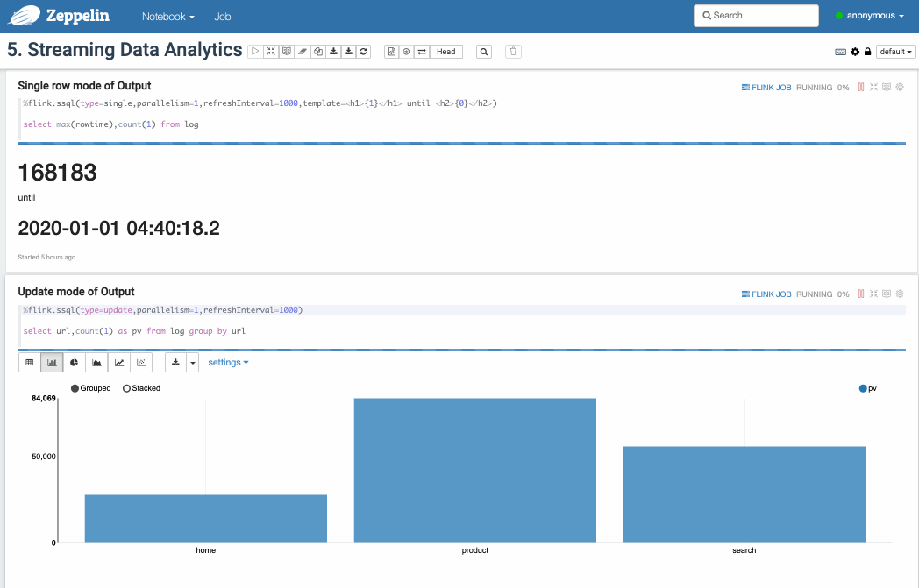919x588 pixels.
Task: Pause the Single row mode paragraph job
Action: tap(861, 88)
